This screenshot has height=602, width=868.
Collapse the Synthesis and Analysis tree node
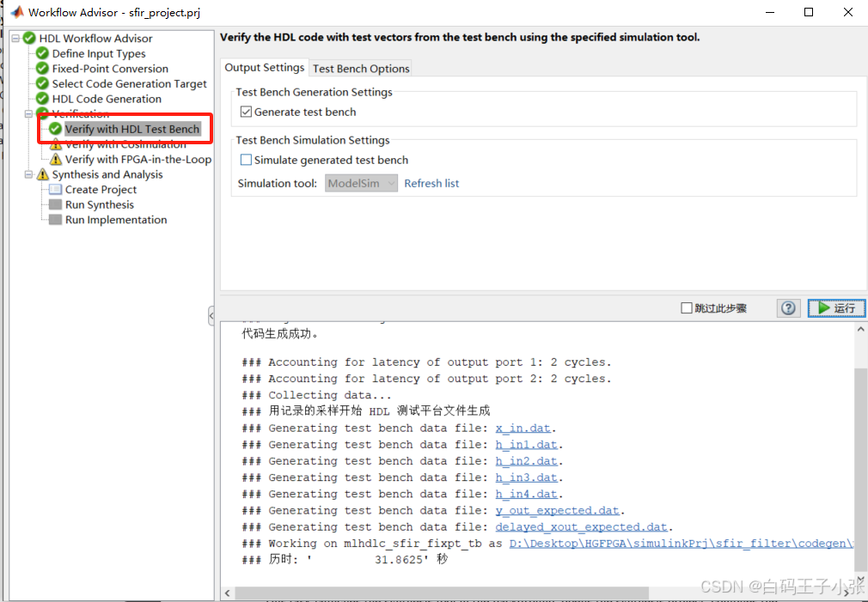28,174
